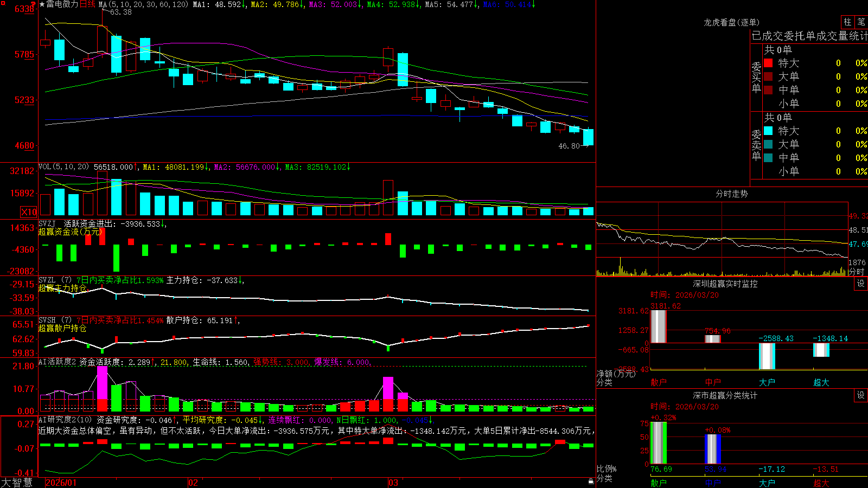Click the 46.80 low price annotation
Image resolution: width=868 pixels, height=488 pixels.
click(569, 146)
